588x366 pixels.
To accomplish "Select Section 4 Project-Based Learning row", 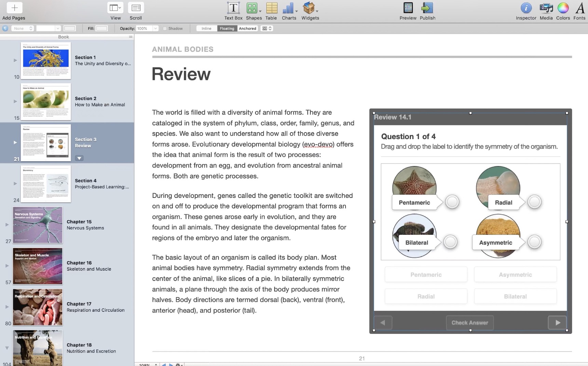I will click(x=67, y=184).
